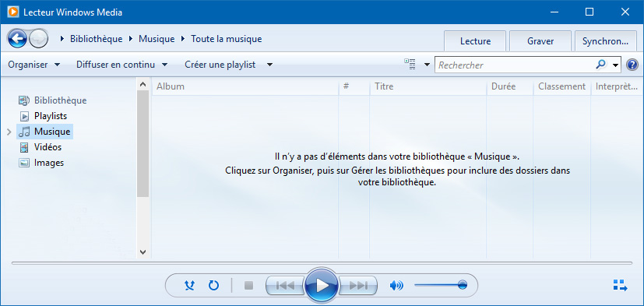Click the Musique breadcrumb
644x306 pixels.
point(157,39)
